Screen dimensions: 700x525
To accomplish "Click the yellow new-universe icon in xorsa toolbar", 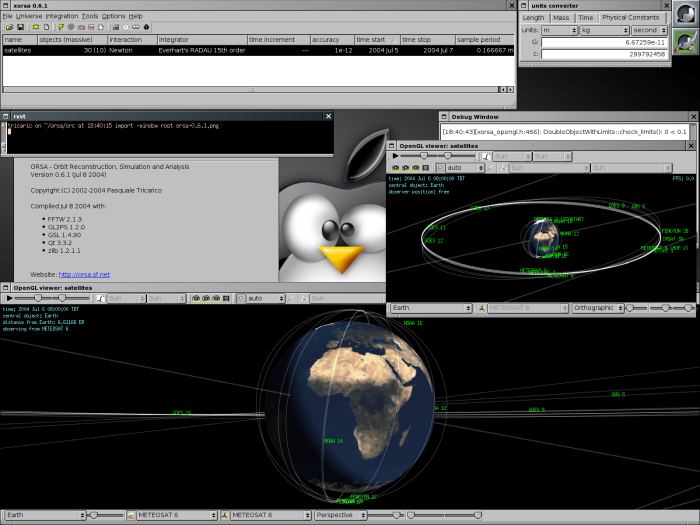I will tap(36, 27).
